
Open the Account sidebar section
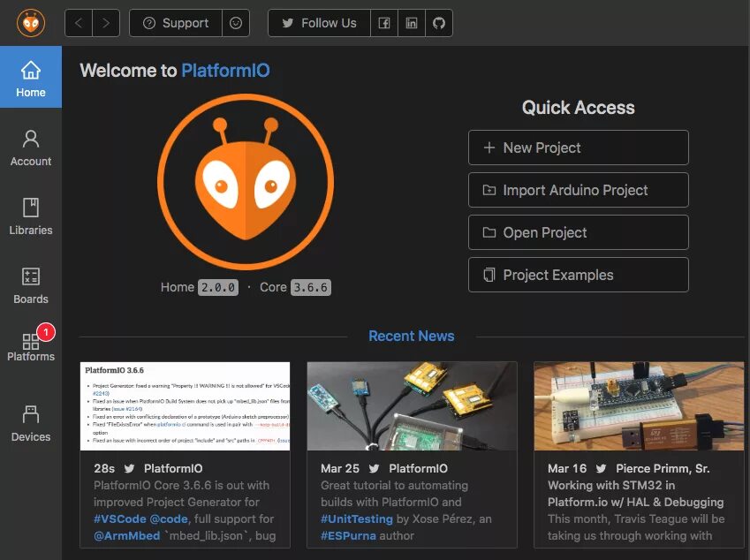click(x=31, y=148)
